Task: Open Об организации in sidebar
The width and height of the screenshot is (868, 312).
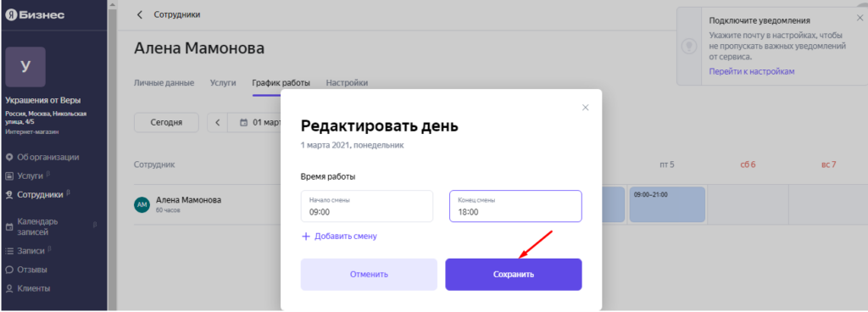Action: pos(42,157)
